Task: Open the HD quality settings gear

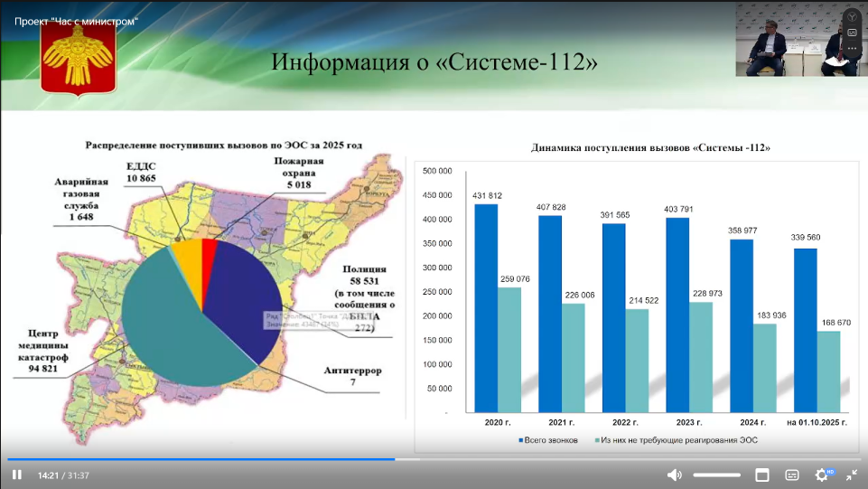Action: (823, 475)
